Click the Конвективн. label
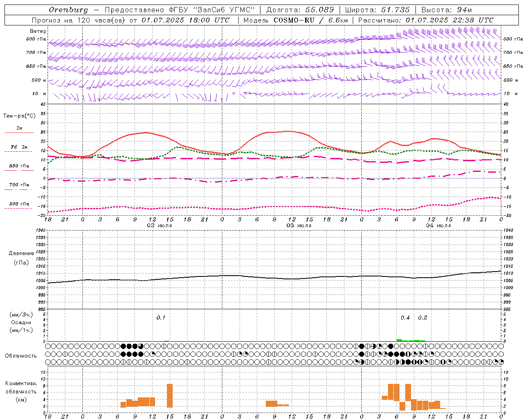This screenshot has width=525, height=420. [21, 383]
